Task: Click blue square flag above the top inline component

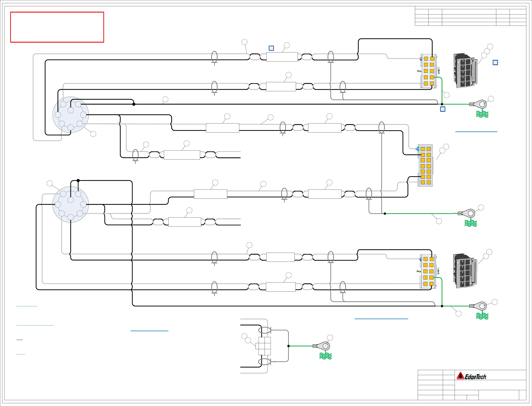Action: point(271,48)
